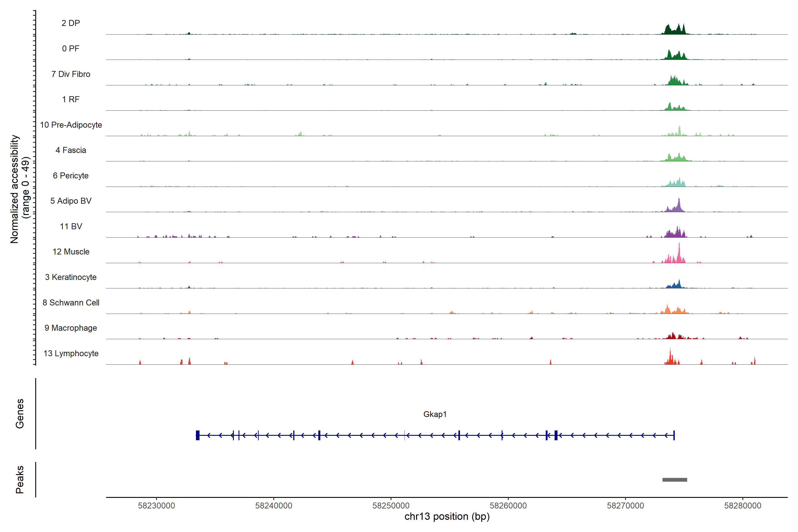
Task: Click the 58230000 x-axis tick label
Action: click(156, 506)
